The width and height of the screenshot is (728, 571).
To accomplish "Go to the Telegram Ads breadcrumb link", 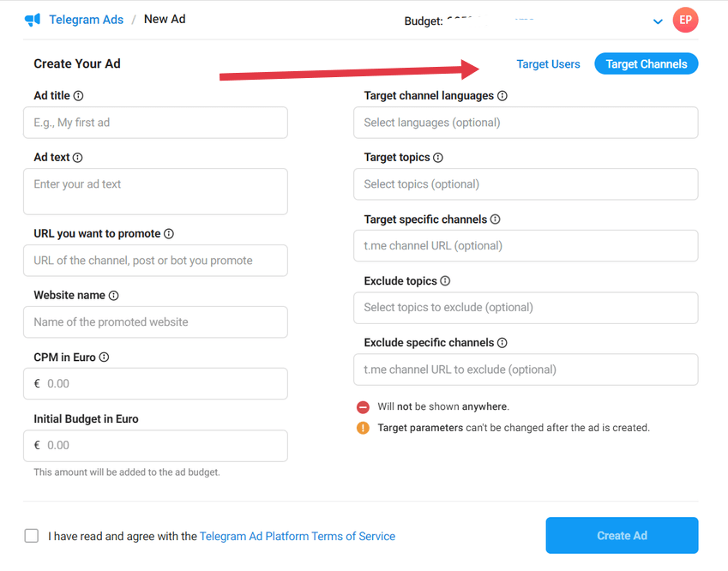I will coord(87,20).
